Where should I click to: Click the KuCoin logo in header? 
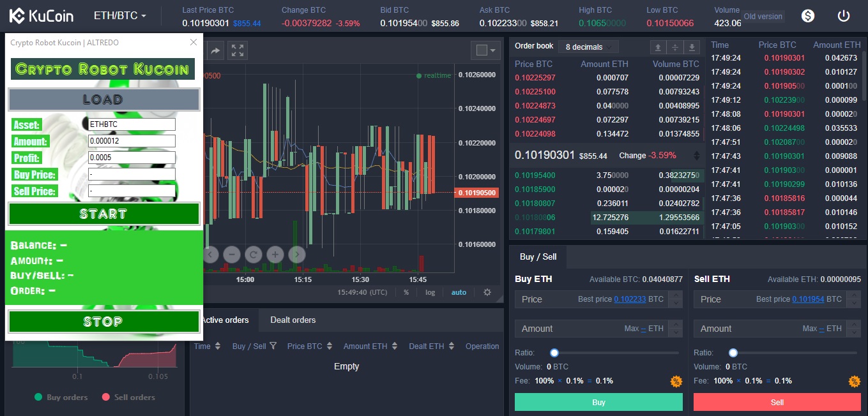point(42,16)
